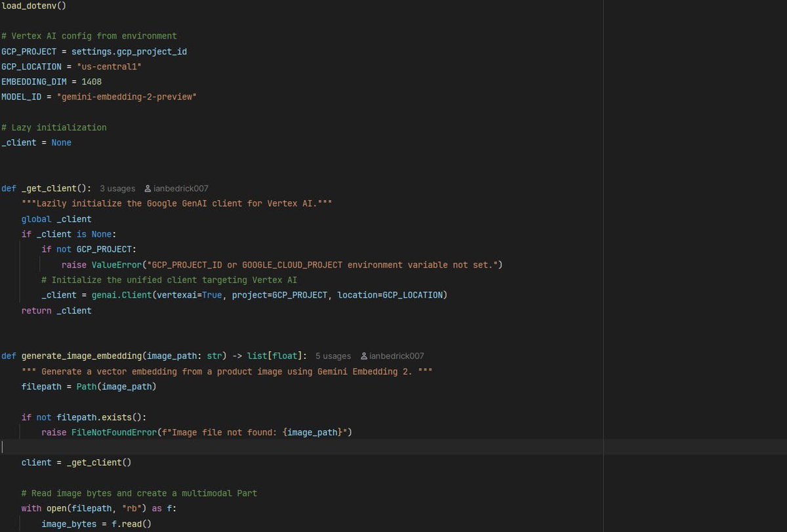
Task: Click the project=GCP_PROJECT argument
Action: (280, 295)
